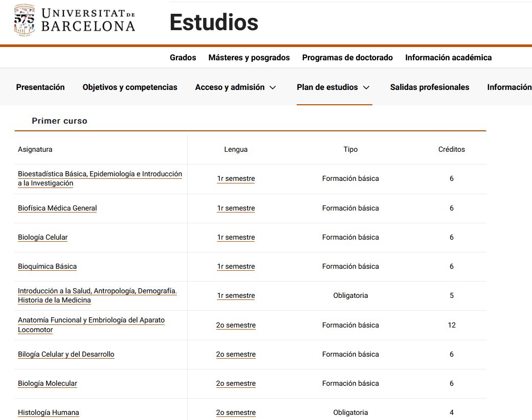This screenshot has width=532, height=420.
Task: Open Anatomía Funcional y Embriología link
Action: pyautogui.click(x=91, y=325)
